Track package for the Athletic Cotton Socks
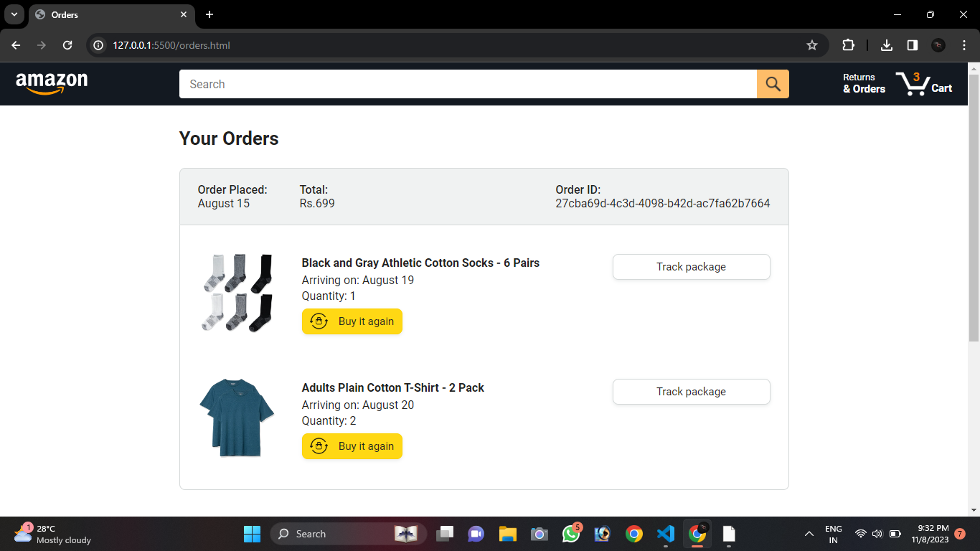This screenshot has width=980, height=551. (691, 266)
